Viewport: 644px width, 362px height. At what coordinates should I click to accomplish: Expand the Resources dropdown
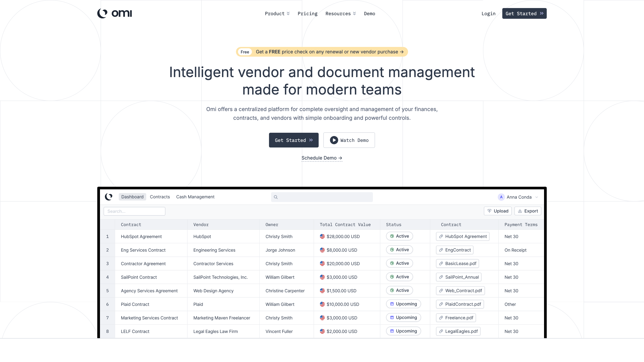(340, 13)
